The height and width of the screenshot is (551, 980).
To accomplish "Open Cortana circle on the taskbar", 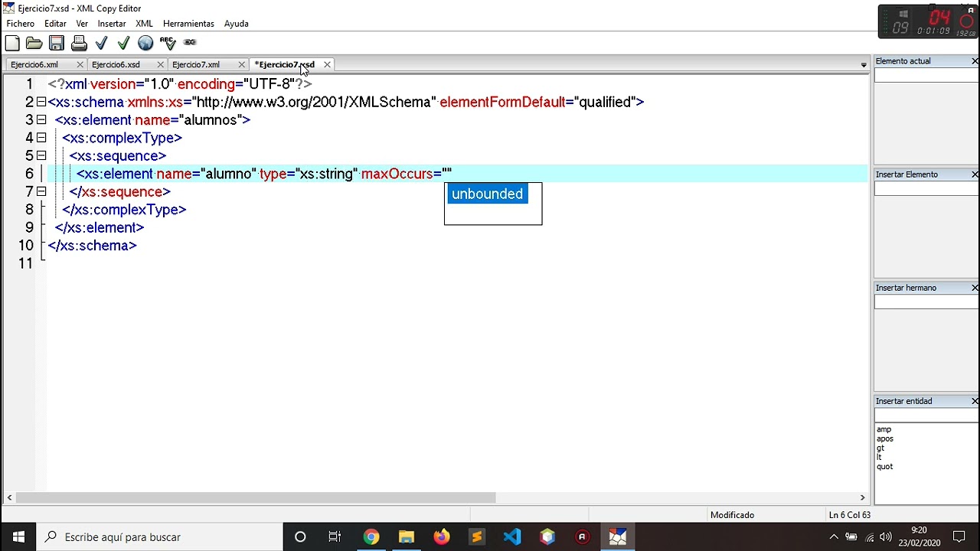I will tap(300, 537).
